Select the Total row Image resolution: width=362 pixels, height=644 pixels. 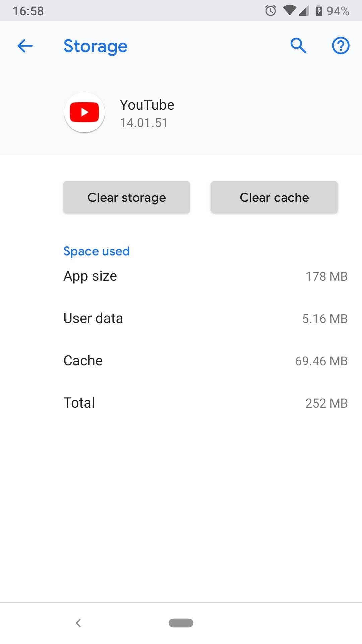point(205,403)
